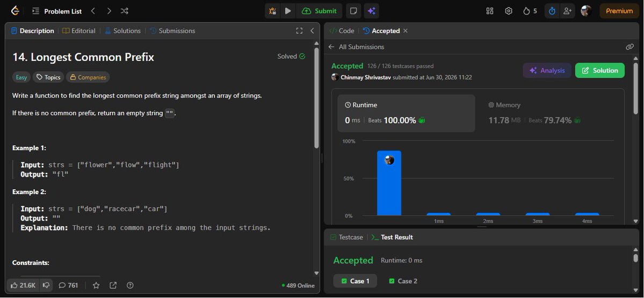
Task: Click the 1ms runtime bar
Action: pos(439,215)
